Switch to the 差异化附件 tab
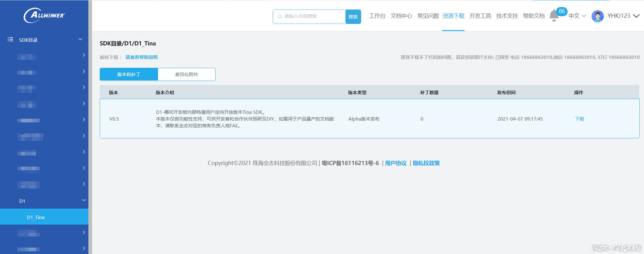The width and height of the screenshot is (644, 254). [187, 74]
